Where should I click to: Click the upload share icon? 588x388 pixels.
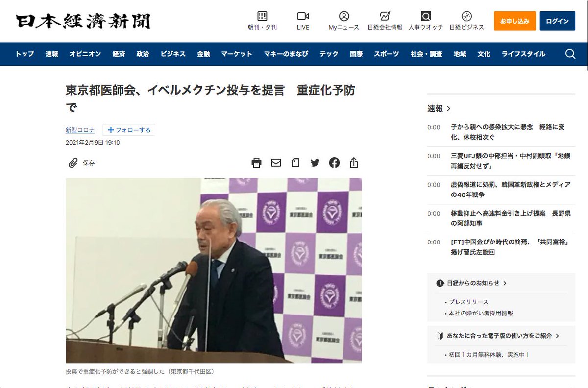354,163
